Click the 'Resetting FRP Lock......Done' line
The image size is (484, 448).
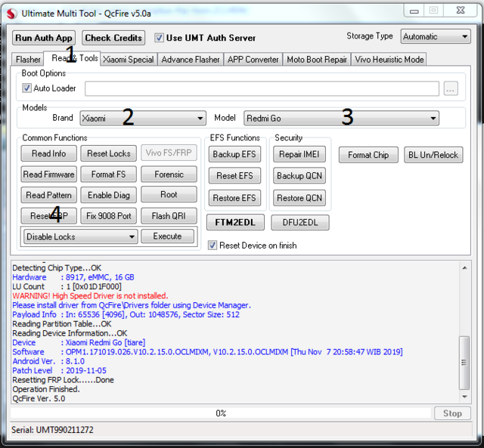click(63, 380)
